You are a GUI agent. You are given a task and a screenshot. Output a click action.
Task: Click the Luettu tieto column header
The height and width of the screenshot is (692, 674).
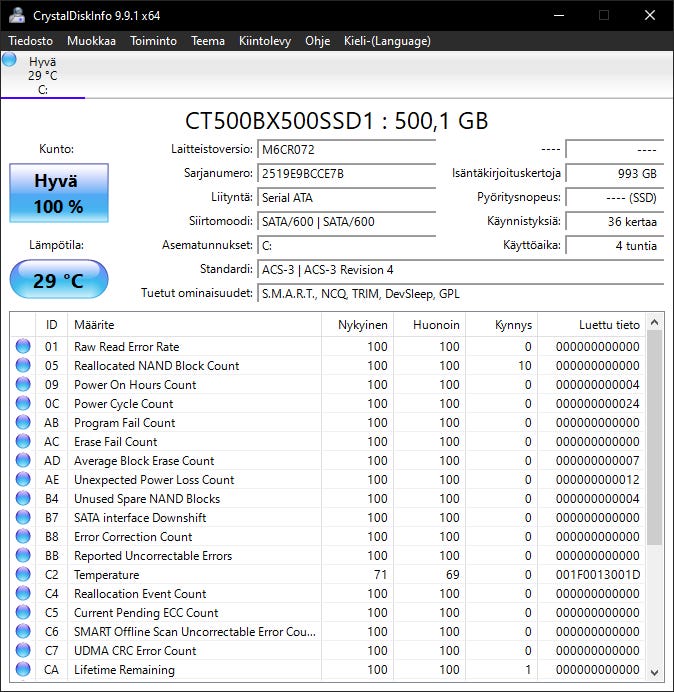(591, 325)
